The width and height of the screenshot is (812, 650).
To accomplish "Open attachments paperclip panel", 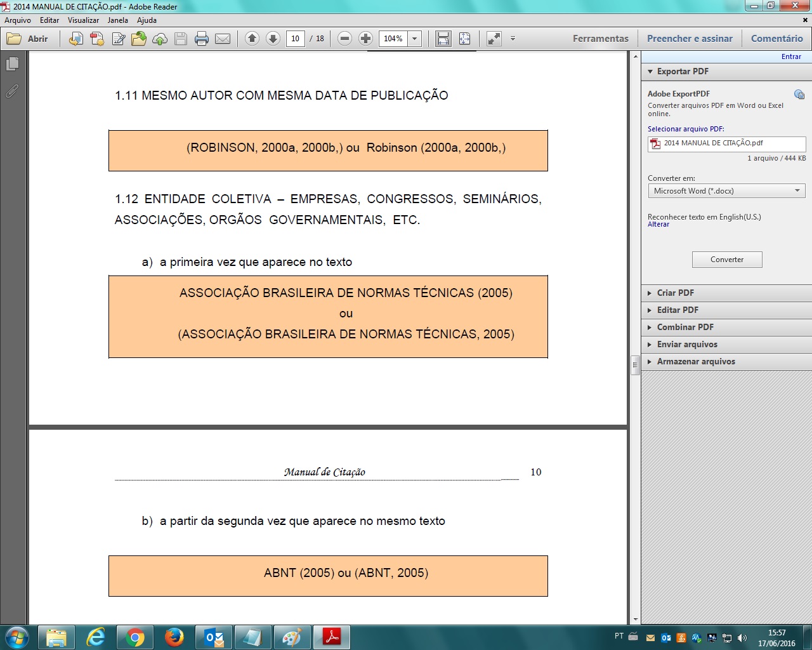I will (x=12, y=91).
